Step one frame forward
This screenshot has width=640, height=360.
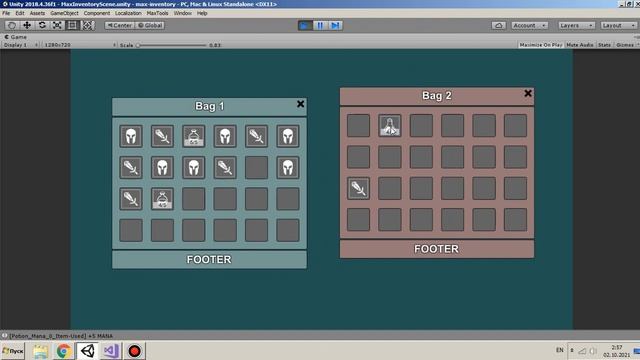(x=335, y=26)
